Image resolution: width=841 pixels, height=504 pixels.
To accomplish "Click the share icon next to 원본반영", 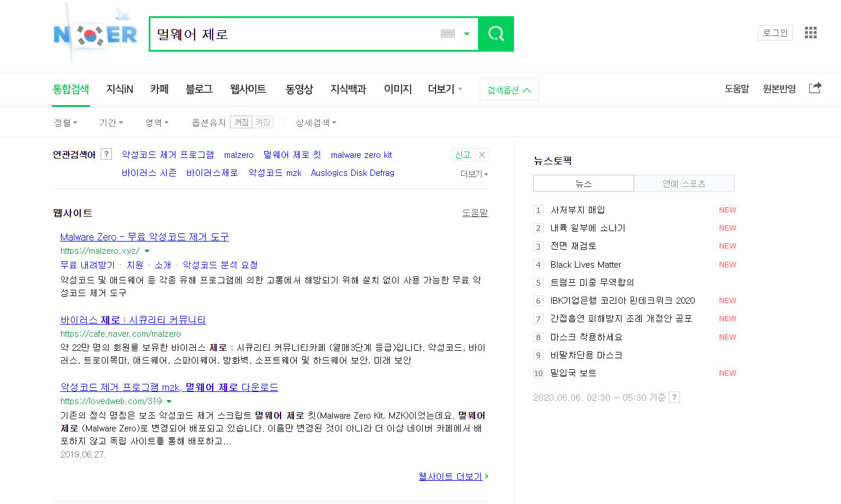I will (815, 88).
